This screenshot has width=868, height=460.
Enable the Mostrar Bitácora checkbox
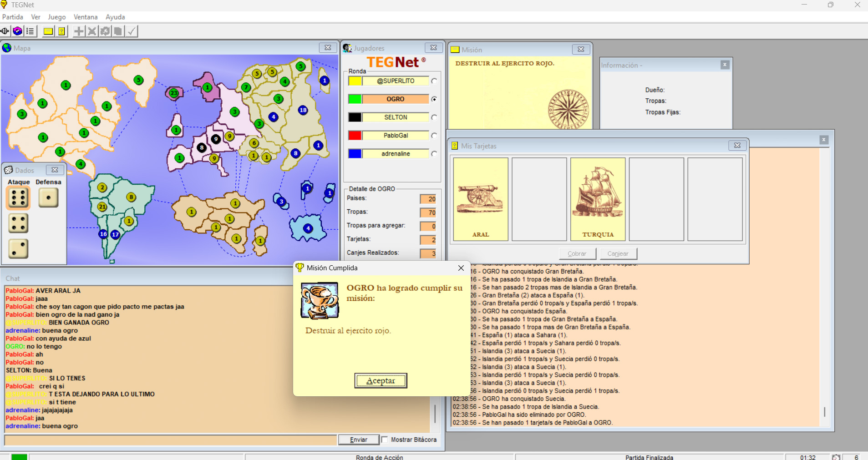pyautogui.click(x=385, y=440)
